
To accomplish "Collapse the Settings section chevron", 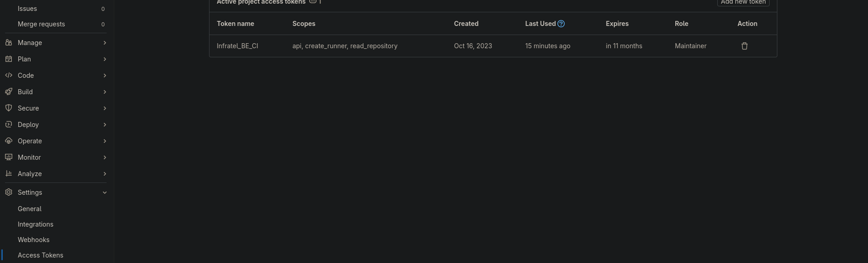I will 105,192.
